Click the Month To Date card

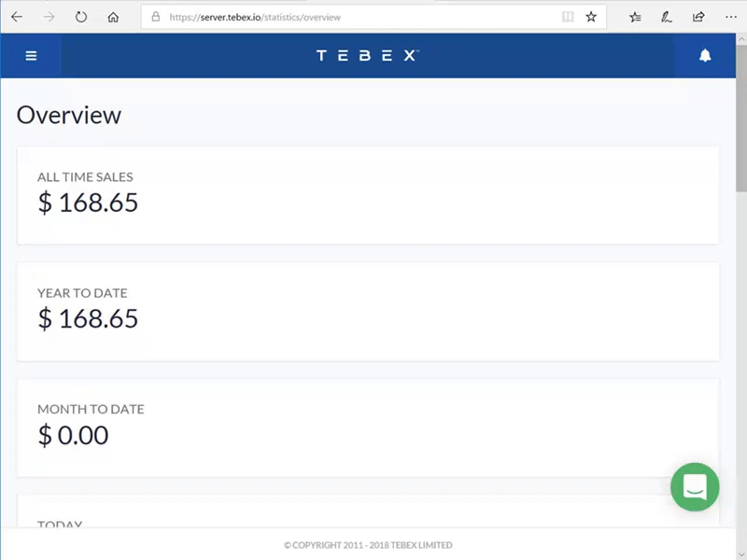point(368,427)
